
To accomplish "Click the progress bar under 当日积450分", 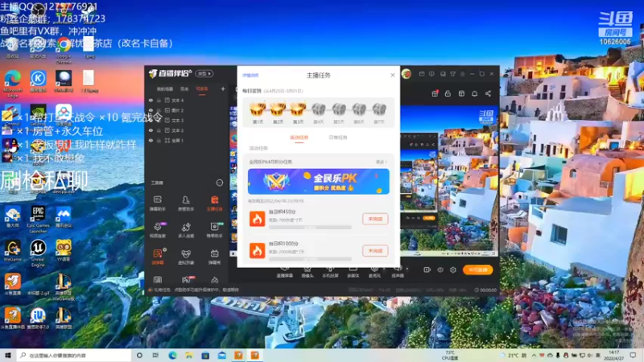I will (x=310, y=227).
